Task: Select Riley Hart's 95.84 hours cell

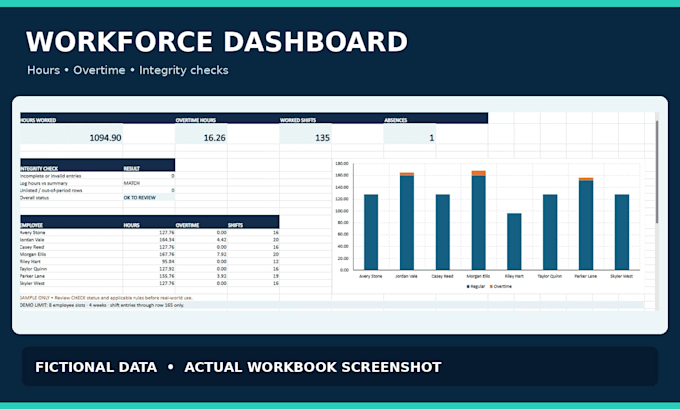Action: pos(149,262)
